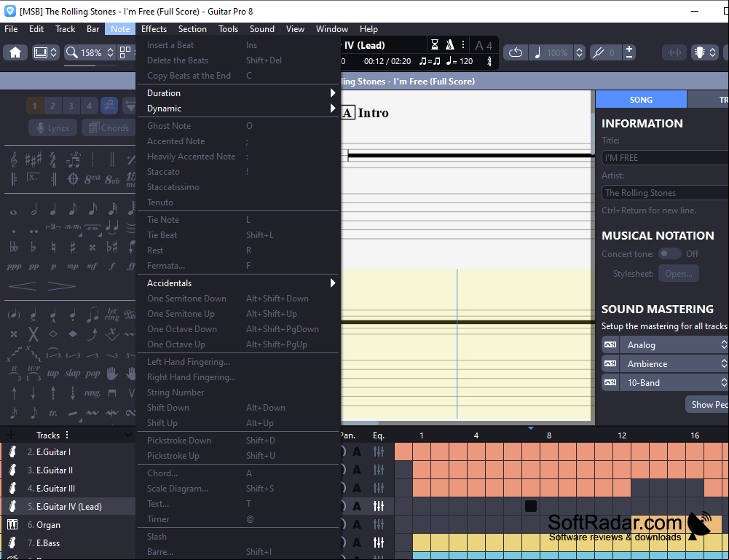
Task: Open the Section menu
Action: (192, 29)
